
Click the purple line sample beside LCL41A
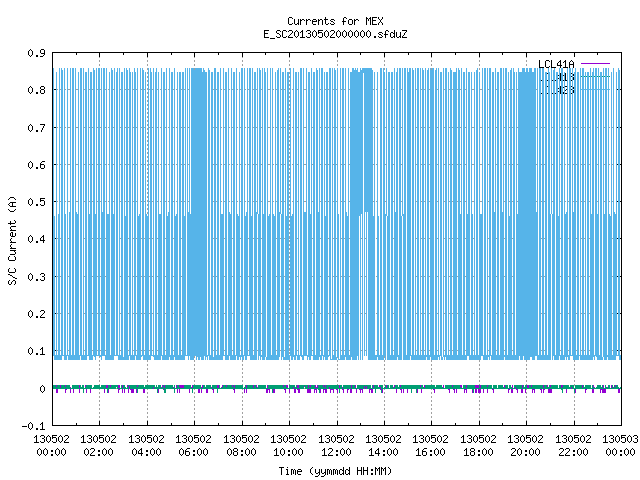pyautogui.click(x=595, y=64)
